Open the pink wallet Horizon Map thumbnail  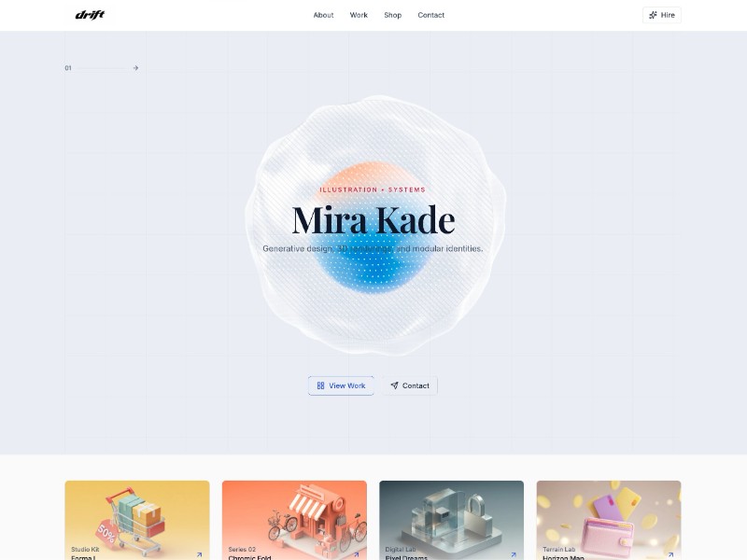pyautogui.click(x=609, y=521)
